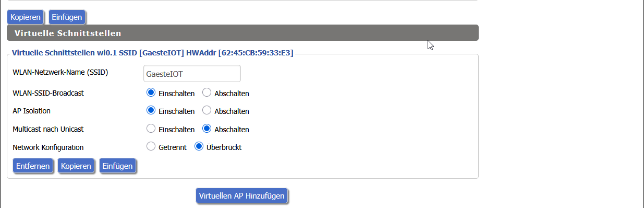Click Kopieren above the Virtuelle Schnittstellen header
Screen dimensions: 644x208
click(x=26, y=17)
